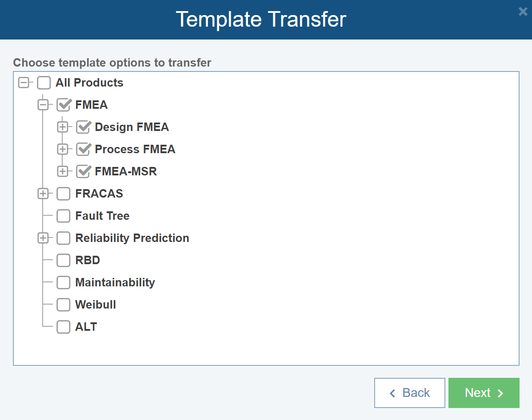Expand the FRACAS branch
This screenshot has width=532, height=420.
click(x=44, y=194)
